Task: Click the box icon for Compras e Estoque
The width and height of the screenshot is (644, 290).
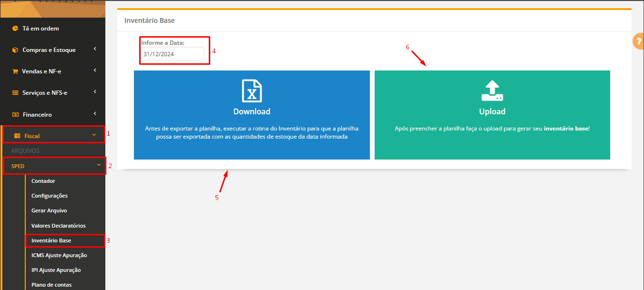Action: point(15,50)
